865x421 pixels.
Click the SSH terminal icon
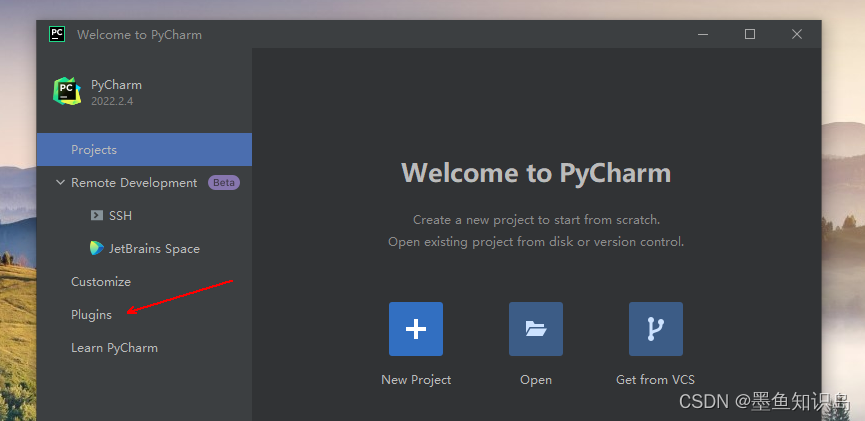click(x=97, y=215)
